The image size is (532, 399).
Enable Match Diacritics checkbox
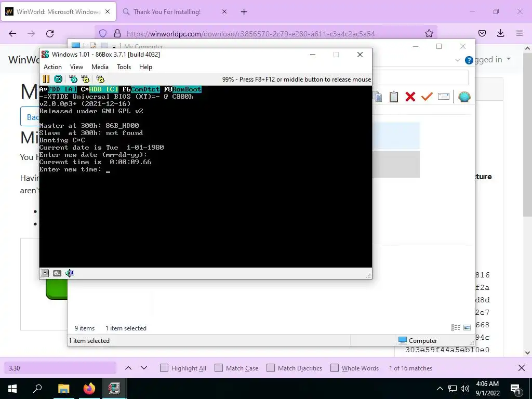pyautogui.click(x=270, y=368)
